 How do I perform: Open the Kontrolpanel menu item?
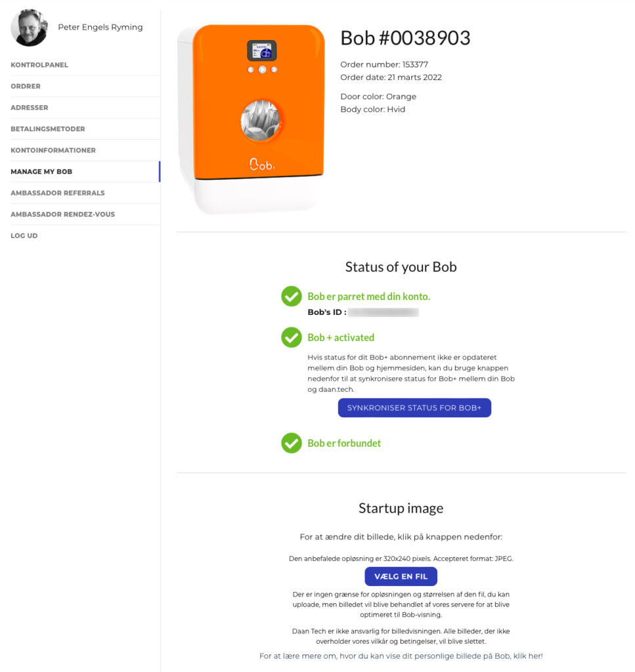[39, 65]
